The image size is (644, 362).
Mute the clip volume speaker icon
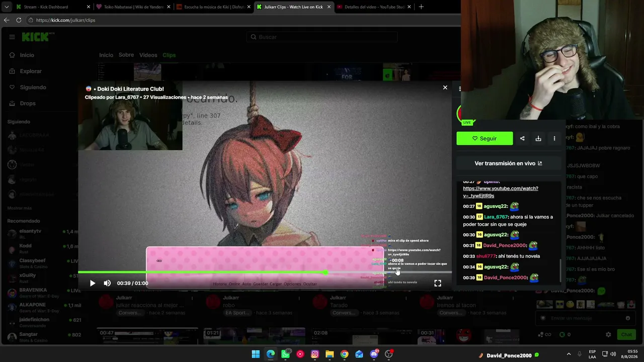[x=107, y=283]
